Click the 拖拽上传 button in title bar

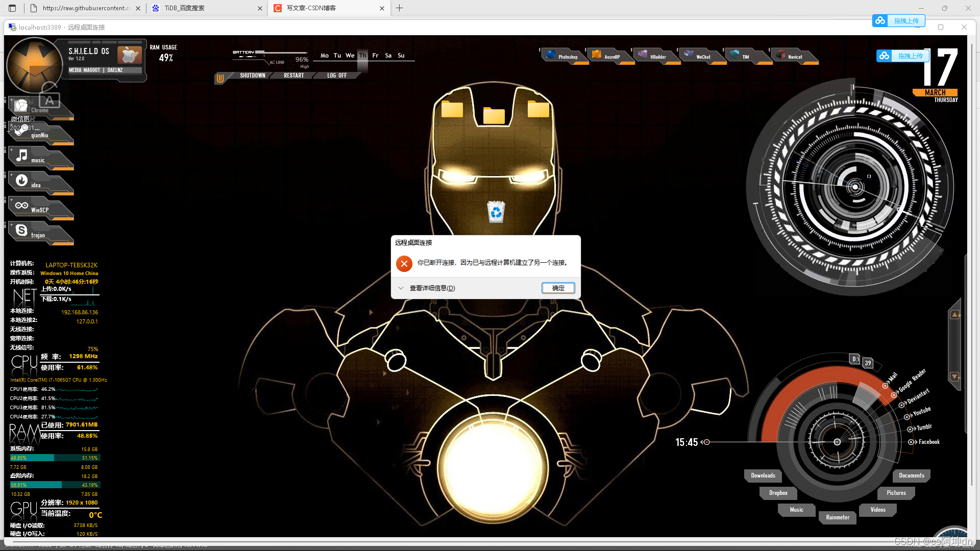pyautogui.click(x=899, y=21)
